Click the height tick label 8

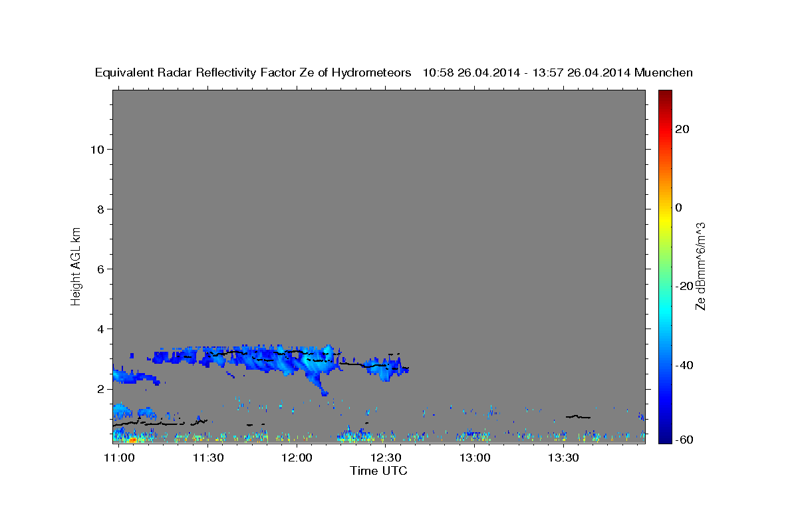101,209
